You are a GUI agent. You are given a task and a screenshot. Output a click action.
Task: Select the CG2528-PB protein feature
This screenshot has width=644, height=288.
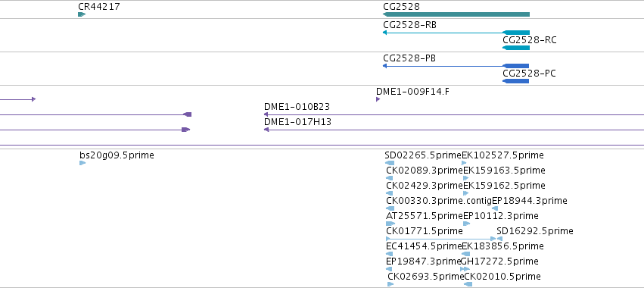click(x=456, y=66)
